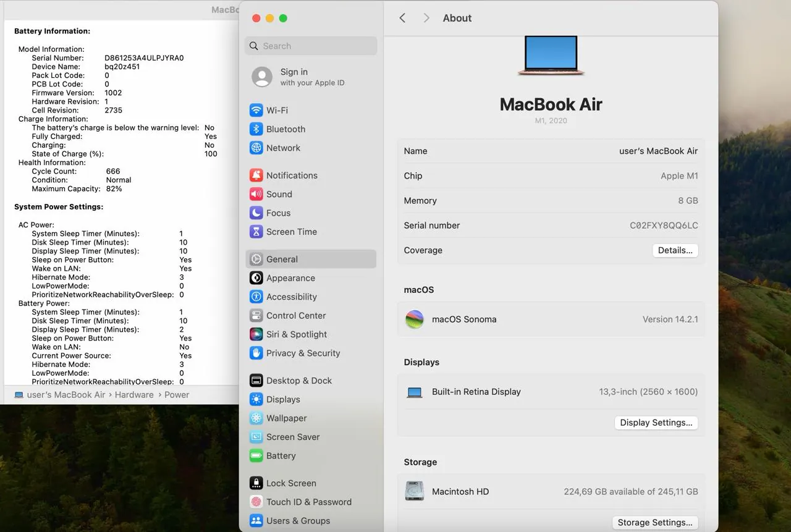Image resolution: width=791 pixels, height=532 pixels.
Task: Open Notifications bell icon
Action: pyautogui.click(x=256, y=175)
